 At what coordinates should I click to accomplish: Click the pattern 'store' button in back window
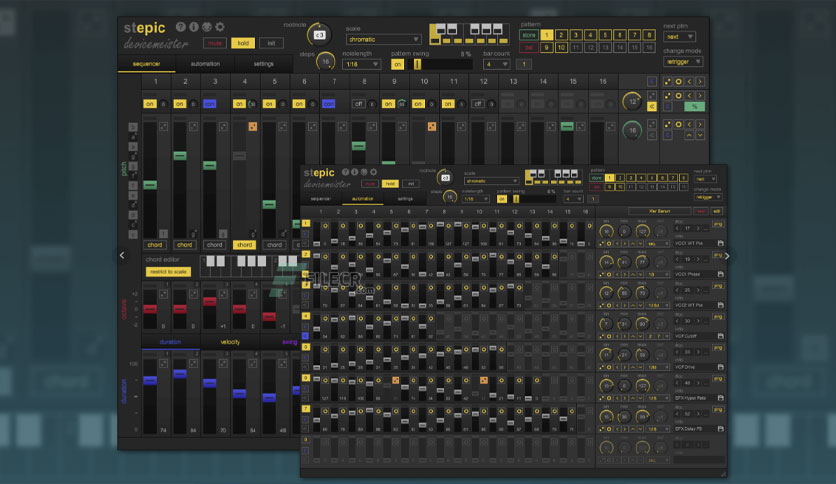pyautogui.click(x=528, y=35)
